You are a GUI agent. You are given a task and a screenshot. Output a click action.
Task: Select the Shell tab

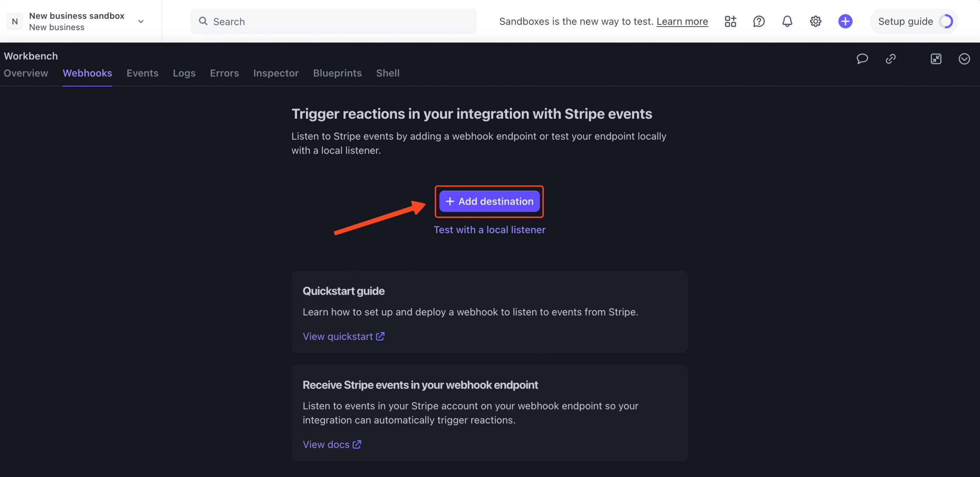(387, 73)
